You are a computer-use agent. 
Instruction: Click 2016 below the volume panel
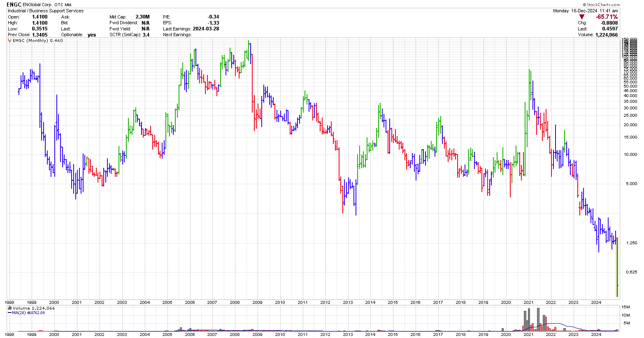click(415, 335)
